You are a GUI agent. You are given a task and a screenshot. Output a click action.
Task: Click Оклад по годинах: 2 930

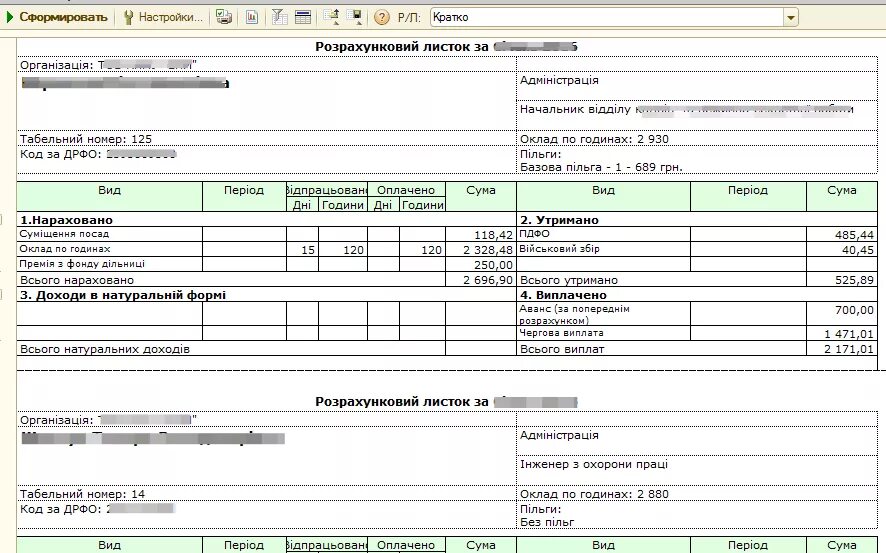594,139
